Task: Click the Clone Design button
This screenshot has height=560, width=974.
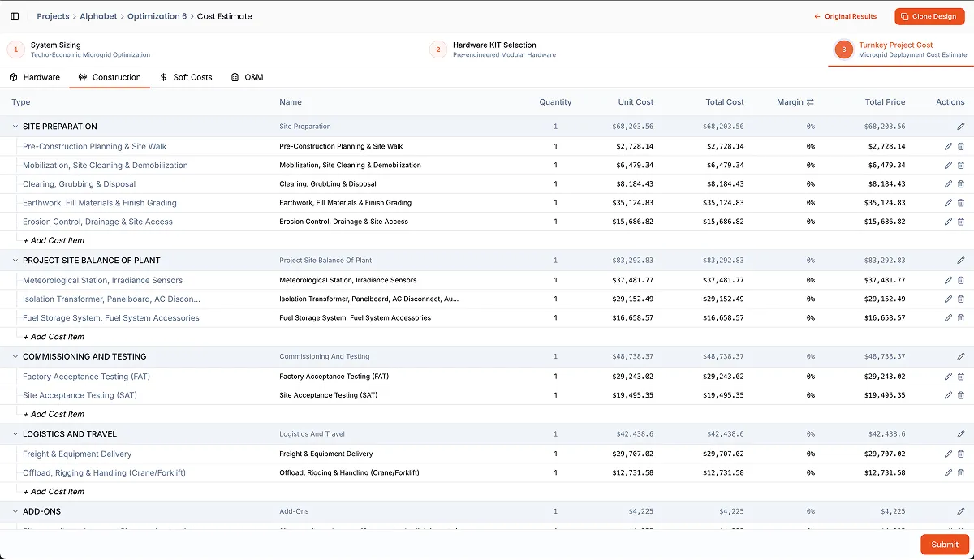Action: 929,16
